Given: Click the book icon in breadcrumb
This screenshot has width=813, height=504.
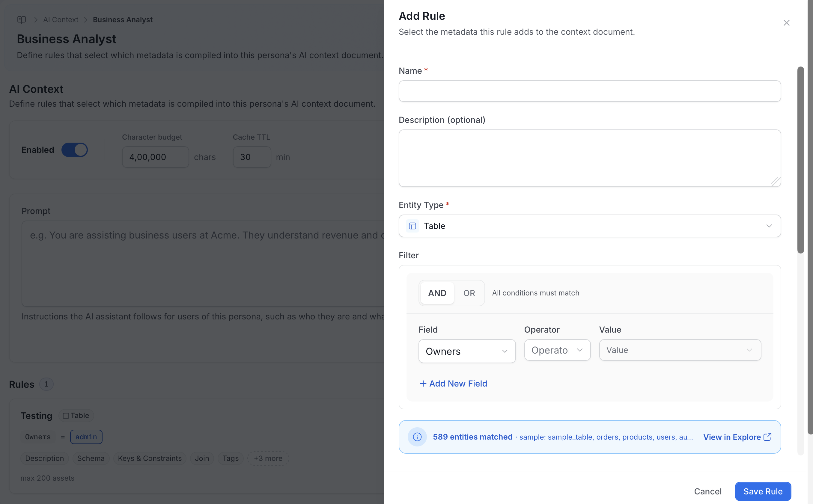Looking at the screenshot, I should [22, 20].
